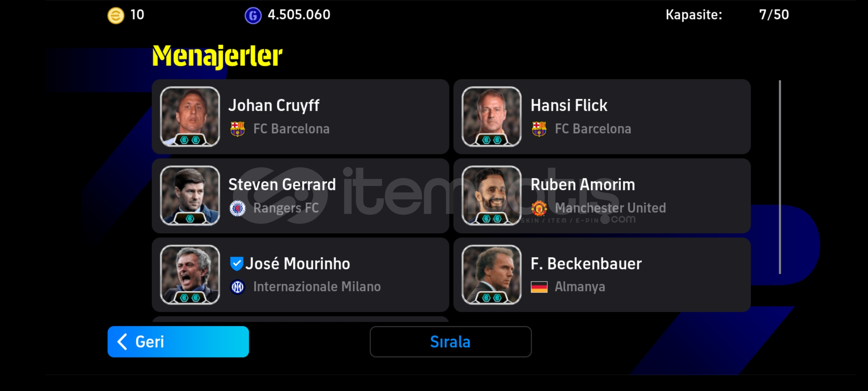This screenshot has width=868, height=391.
Task: Tap Hansi Flick's FC Barcelona crest
Action: pyautogui.click(x=539, y=129)
